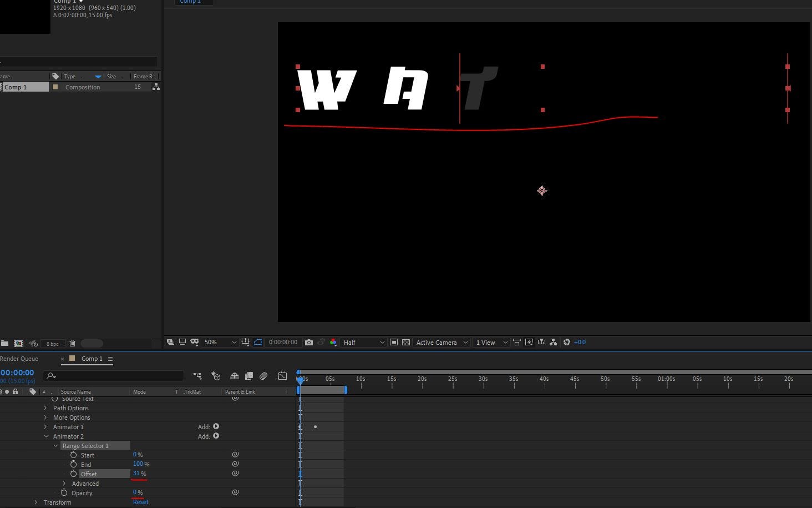
Task: Toggle hide shy layers icon
Action: pyautogui.click(x=234, y=376)
